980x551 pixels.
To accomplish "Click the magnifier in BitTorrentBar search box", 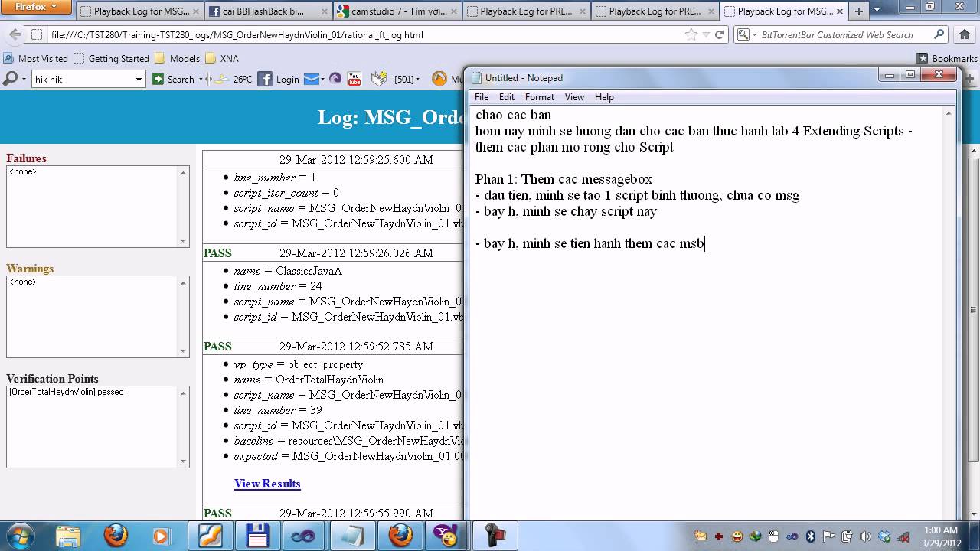I will click(939, 34).
